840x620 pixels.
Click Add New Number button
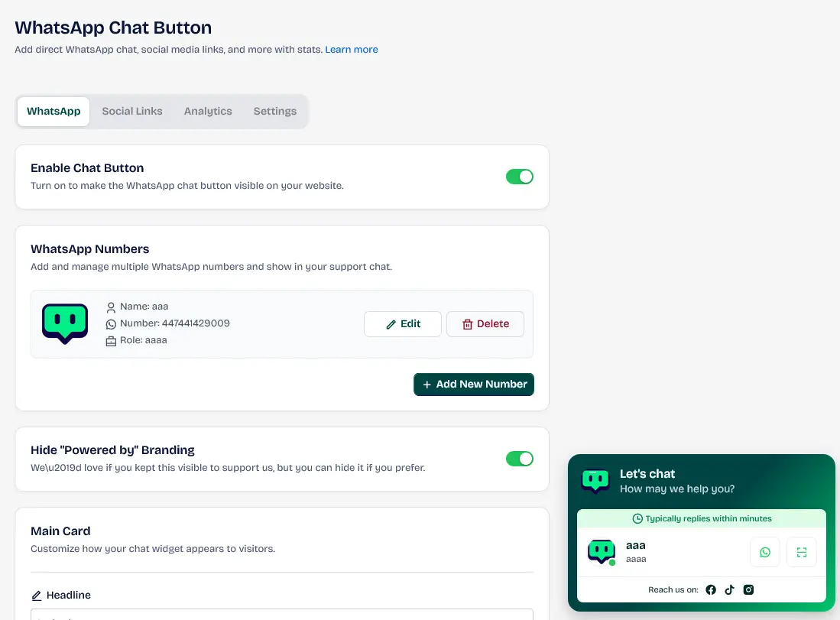474,385
